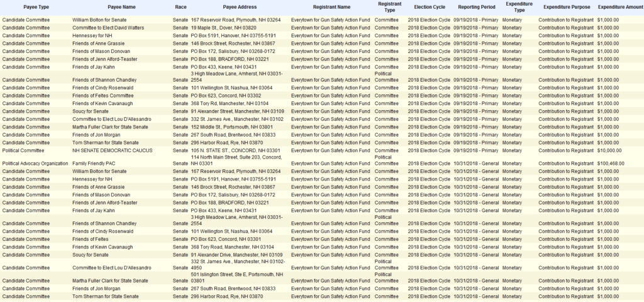Select the Race column header

[x=180, y=6]
